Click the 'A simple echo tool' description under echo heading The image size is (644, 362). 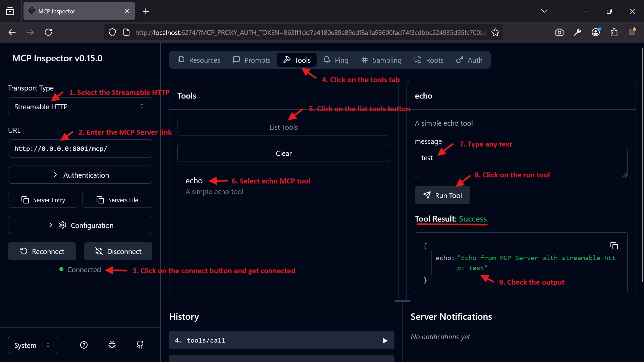444,123
